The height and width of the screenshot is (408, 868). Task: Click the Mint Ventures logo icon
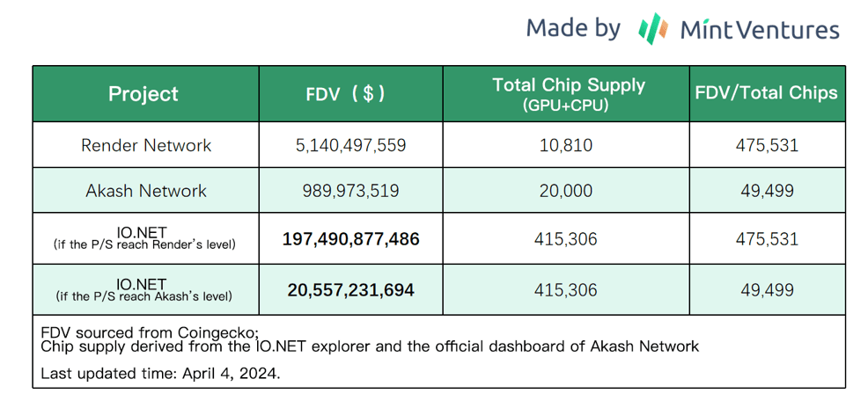point(652,29)
